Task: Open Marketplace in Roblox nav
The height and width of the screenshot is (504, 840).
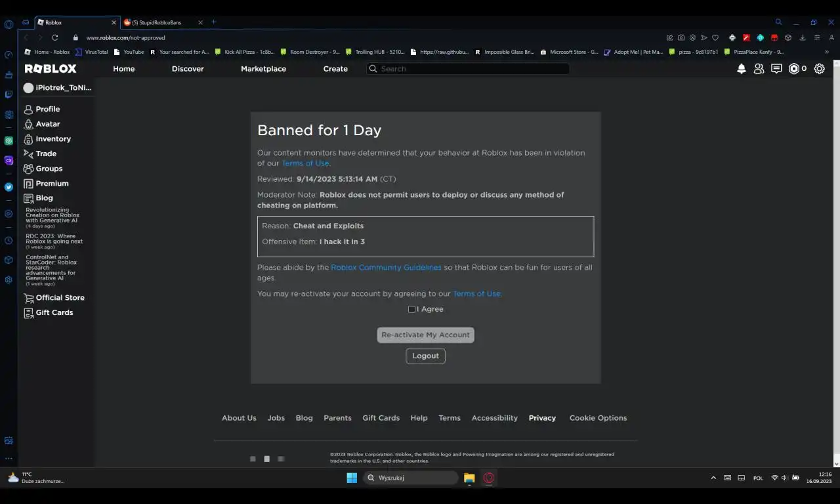Action: (x=263, y=69)
